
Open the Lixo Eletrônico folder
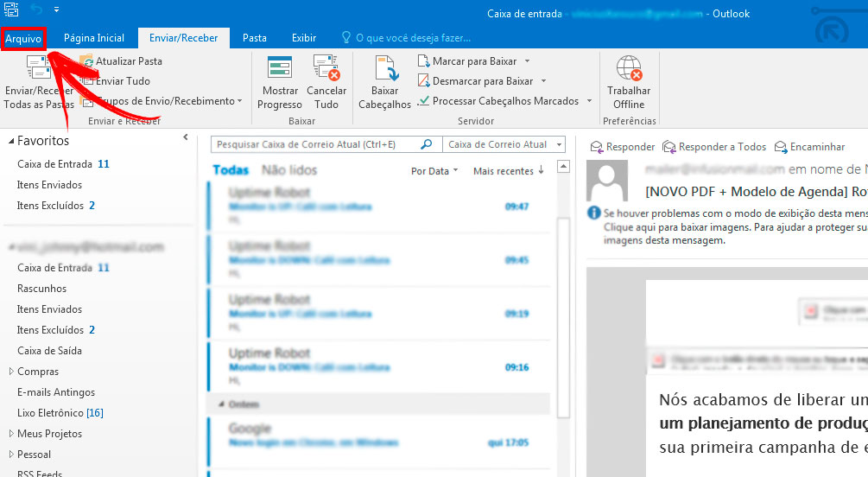[x=60, y=413]
